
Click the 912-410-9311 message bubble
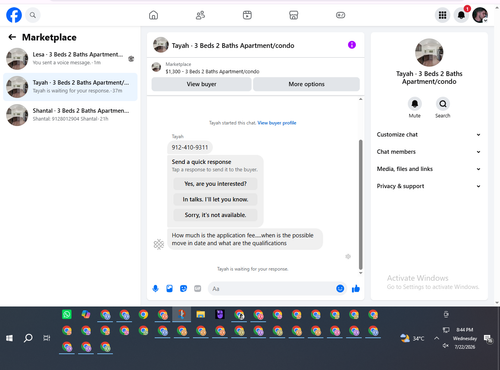(190, 147)
